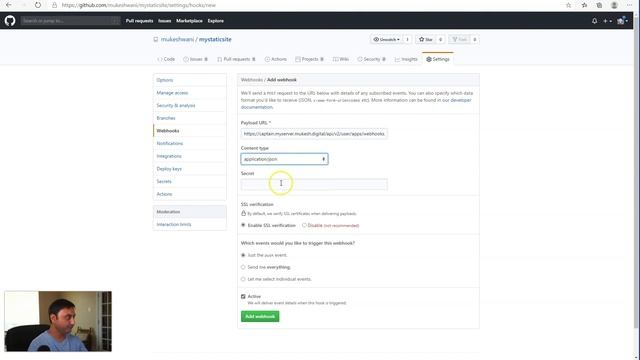Open Interaction limits in sidebar
The height and width of the screenshot is (360, 640).
[x=190, y=224]
